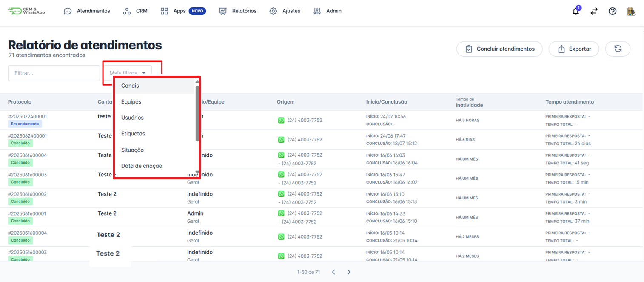Click the Concluir atendimentos button
The image size is (644, 282).
(499, 49)
